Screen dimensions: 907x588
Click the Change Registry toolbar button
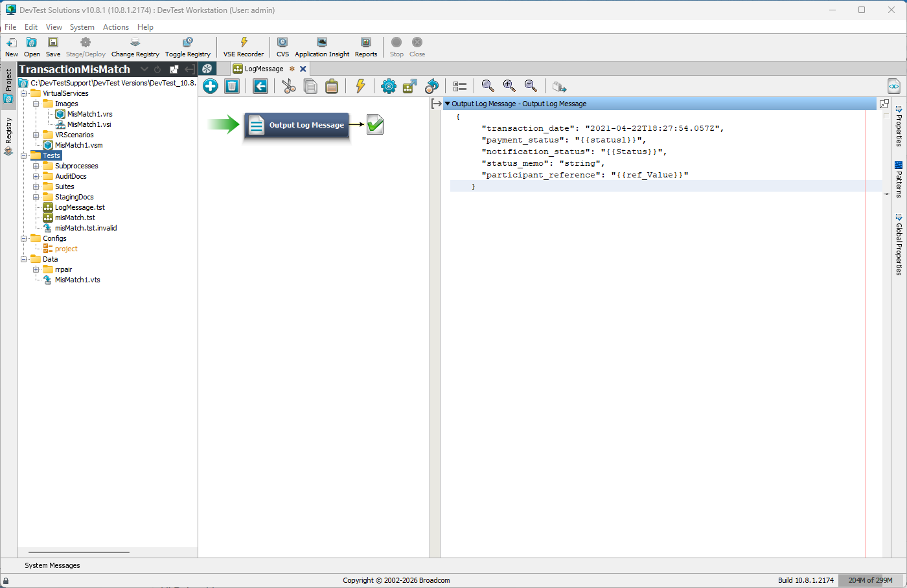[135, 47]
